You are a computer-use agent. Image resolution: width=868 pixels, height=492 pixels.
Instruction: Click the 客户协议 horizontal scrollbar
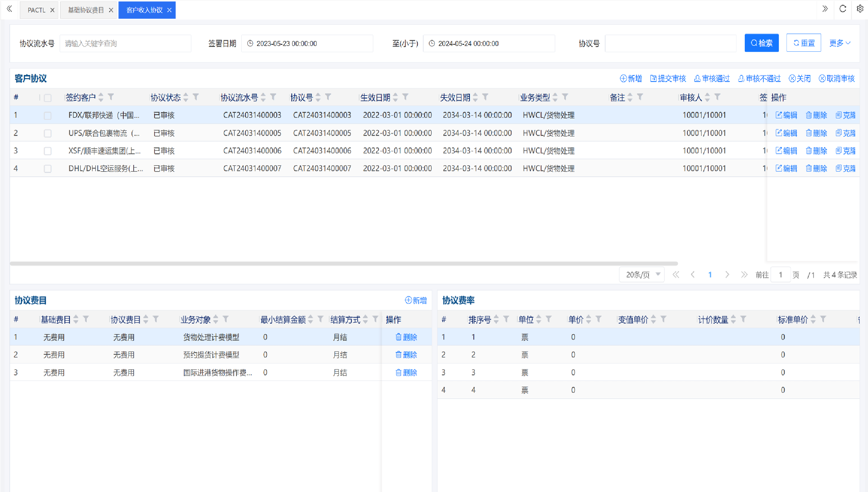[344, 264]
